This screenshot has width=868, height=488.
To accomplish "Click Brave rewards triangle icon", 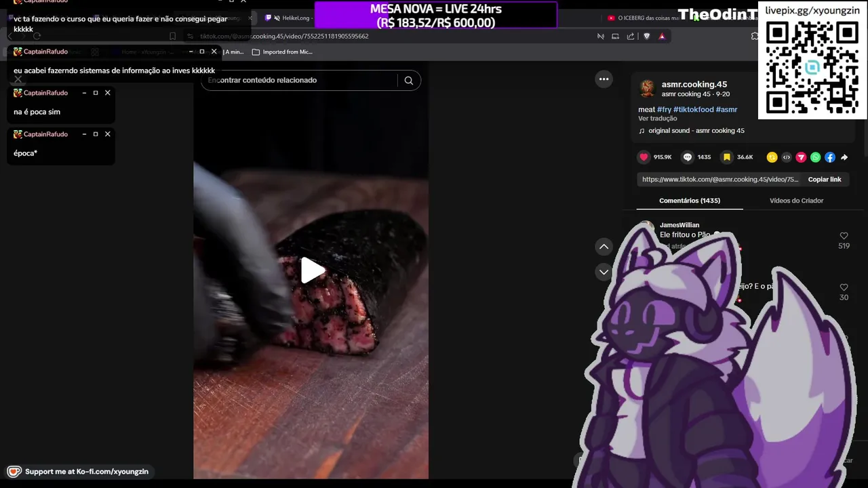I will coord(662,37).
